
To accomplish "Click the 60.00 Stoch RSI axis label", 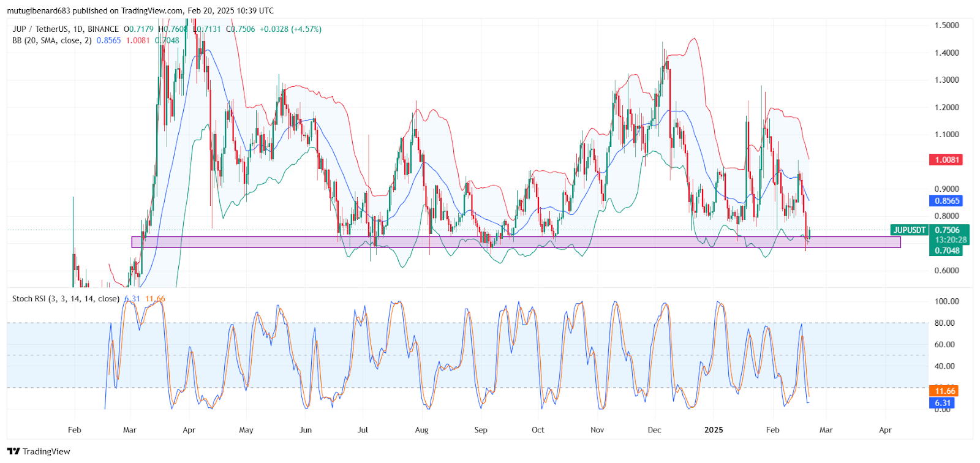I will tap(944, 344).
